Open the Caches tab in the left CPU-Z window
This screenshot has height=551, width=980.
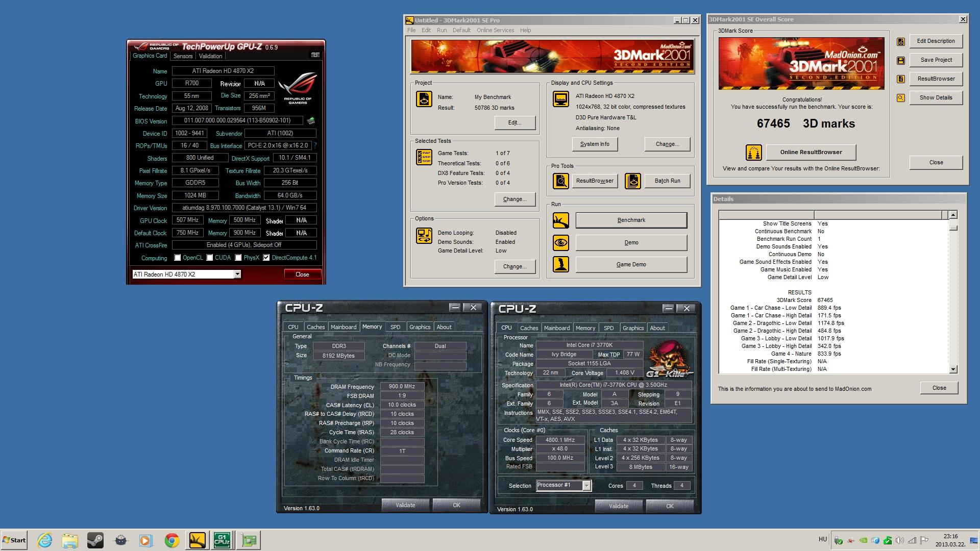pos(316,327)
